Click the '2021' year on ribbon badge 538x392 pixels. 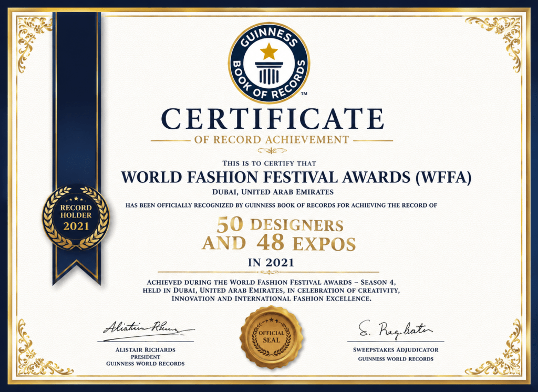pos(76,226)
